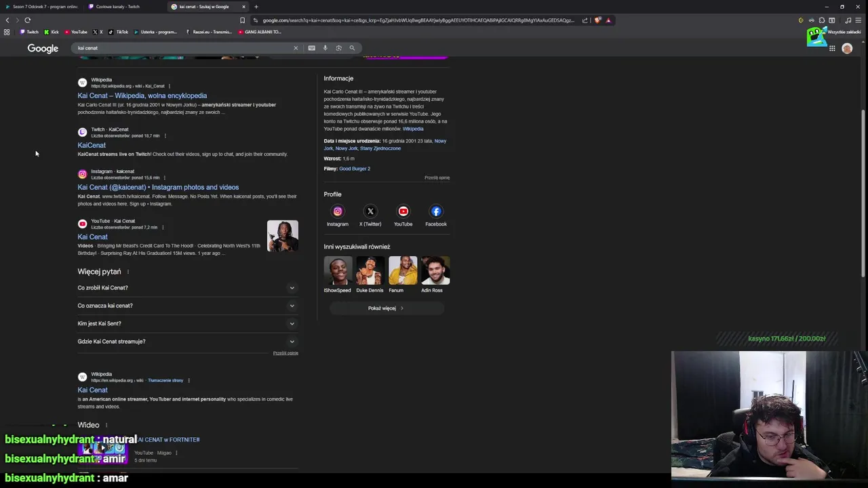Image resolution: width=868 pixels, height=488 pixels.
Task: Open the TikTok bookmark
Action: click(118, 32)
